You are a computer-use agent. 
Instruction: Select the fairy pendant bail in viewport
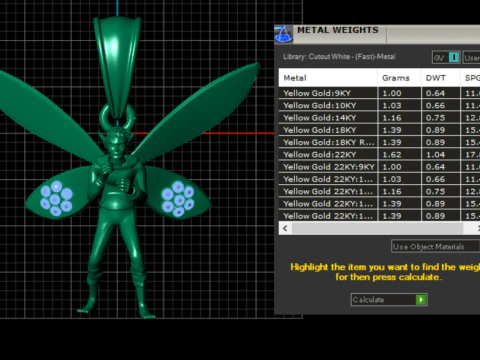(x=117, y=67)
